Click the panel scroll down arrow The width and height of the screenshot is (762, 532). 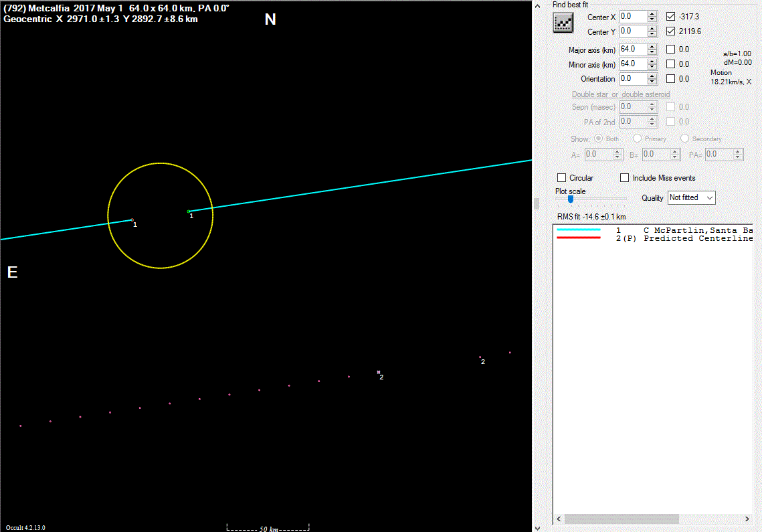(537, 527)
